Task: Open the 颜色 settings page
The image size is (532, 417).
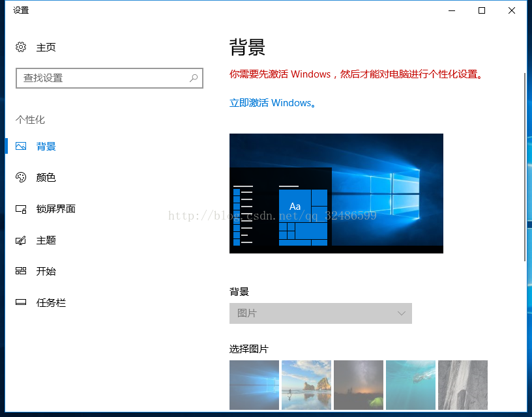Action: (46, 177)
